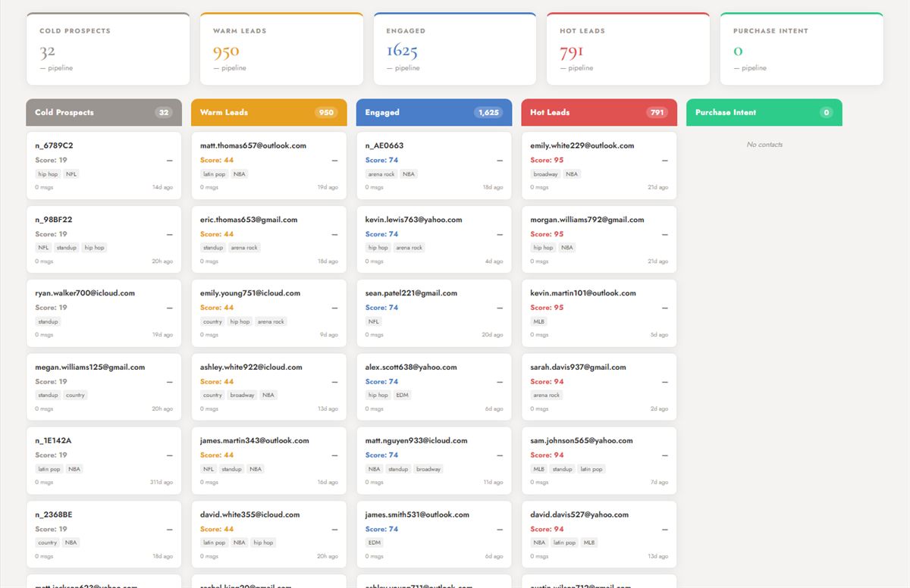910x588 pixels.
Task: Open contact matt.nguyen933@icloud.com
Action: click(x=434, y=461)
